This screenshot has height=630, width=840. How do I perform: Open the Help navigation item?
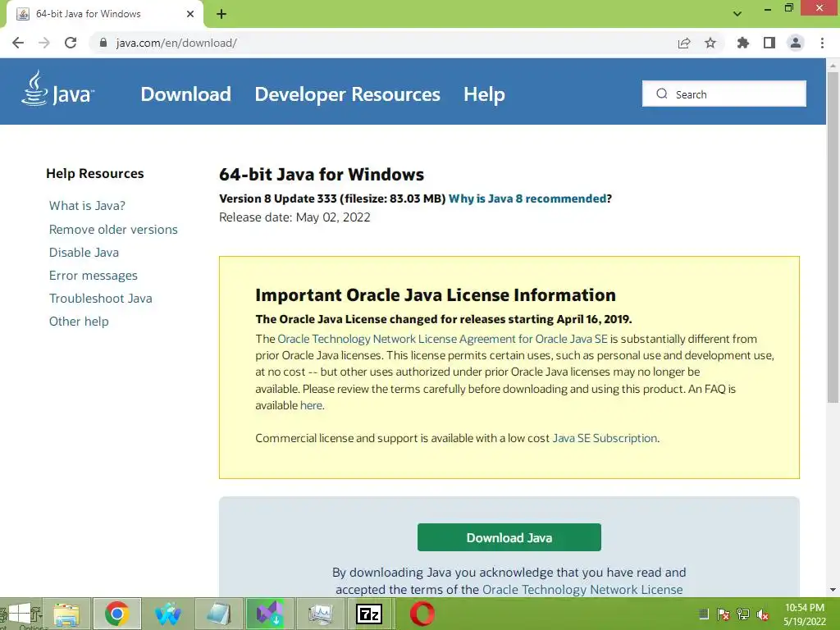pos(484,94)
